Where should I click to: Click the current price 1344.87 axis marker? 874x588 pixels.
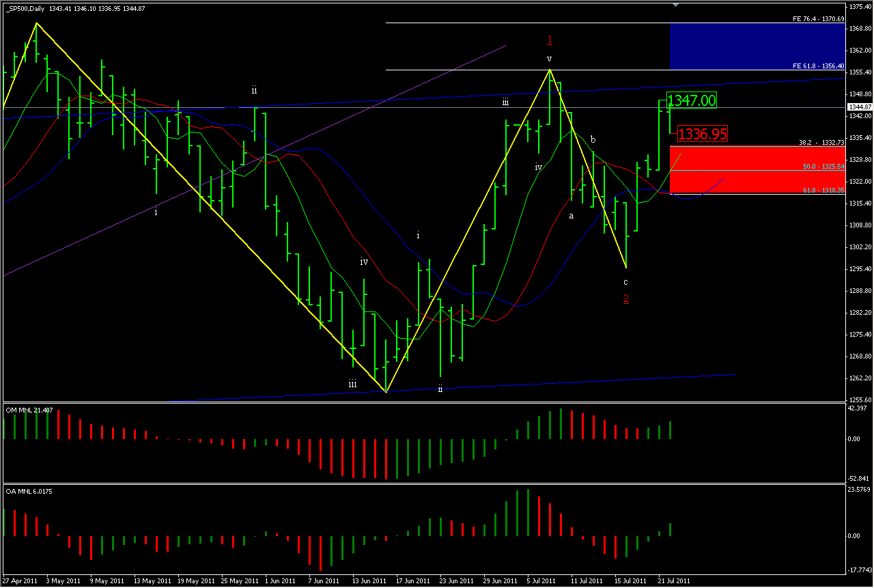(x=859, y=107)
